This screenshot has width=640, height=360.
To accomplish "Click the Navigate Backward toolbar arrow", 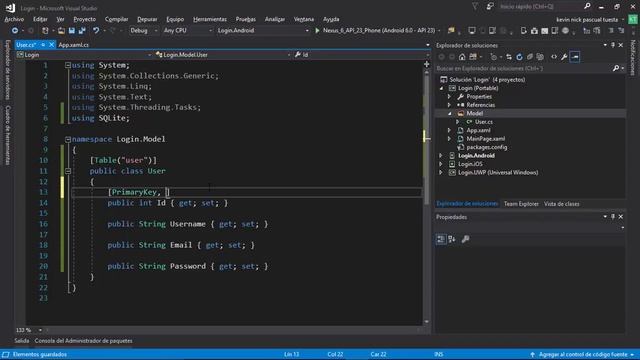I will pyautogui.click(x=15, y=31).
